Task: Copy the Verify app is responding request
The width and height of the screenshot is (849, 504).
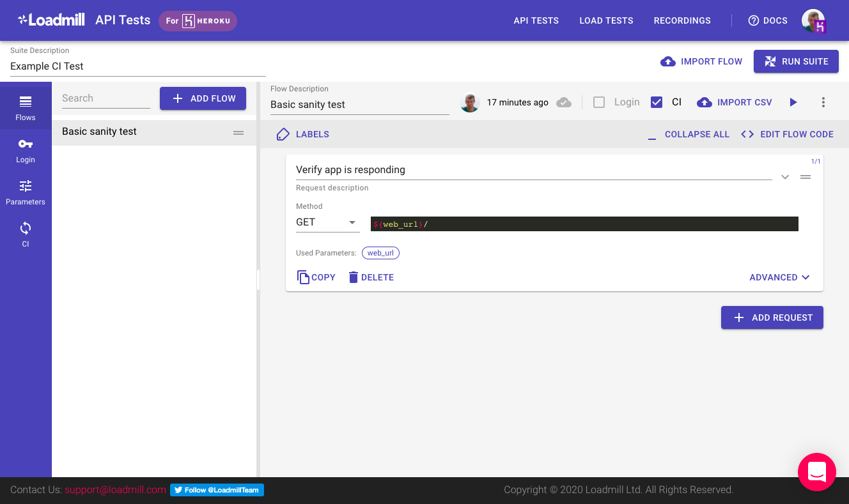Action: [x=316, y=277]
